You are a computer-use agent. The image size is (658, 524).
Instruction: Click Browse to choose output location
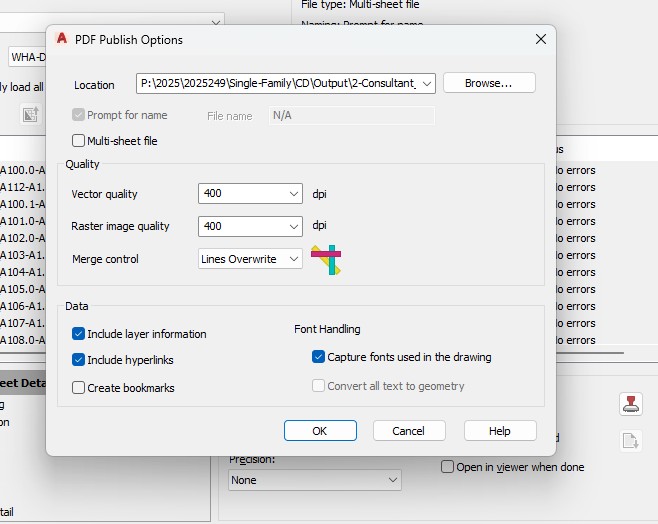489,84
